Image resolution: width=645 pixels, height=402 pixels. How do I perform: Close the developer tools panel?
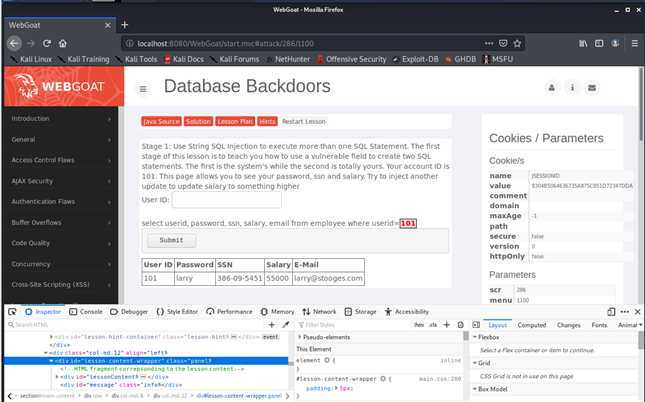tap(638, 311)
